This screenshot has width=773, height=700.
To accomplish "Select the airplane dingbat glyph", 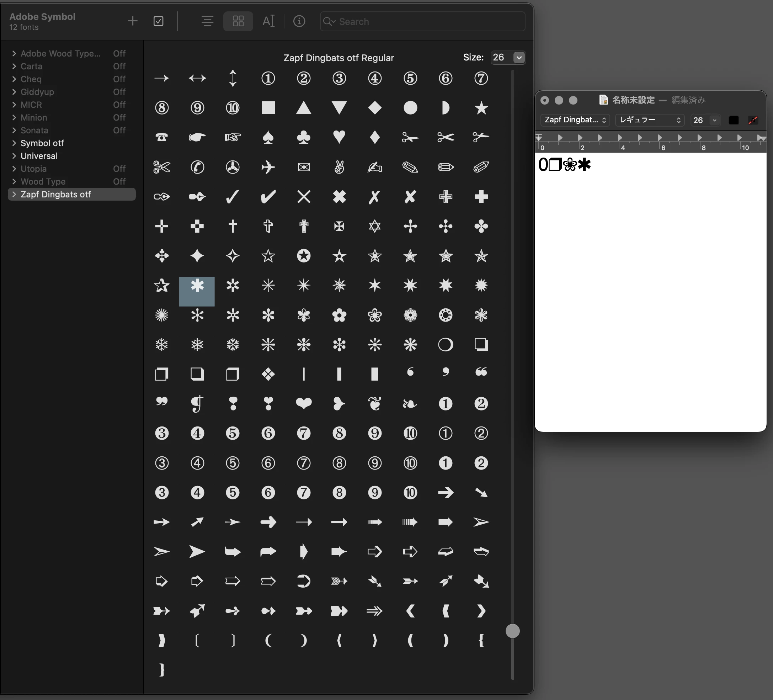I will point(268,167).
